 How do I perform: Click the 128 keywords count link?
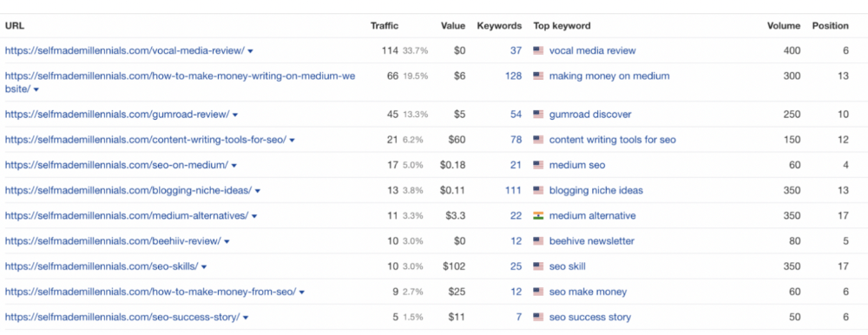click(514, 76)
